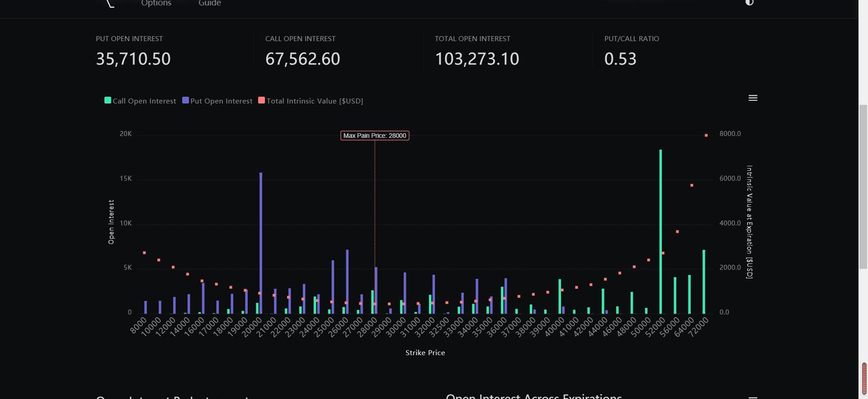The height and width of the screenshot is (399, 868).
Task: Open the chart hamburger menu
Action: click(753, 98)
